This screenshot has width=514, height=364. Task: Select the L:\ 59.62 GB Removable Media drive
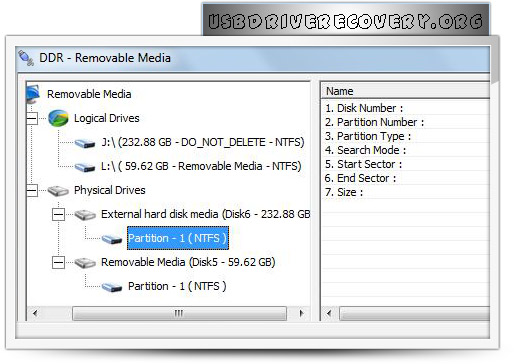[x=201, y=166]
